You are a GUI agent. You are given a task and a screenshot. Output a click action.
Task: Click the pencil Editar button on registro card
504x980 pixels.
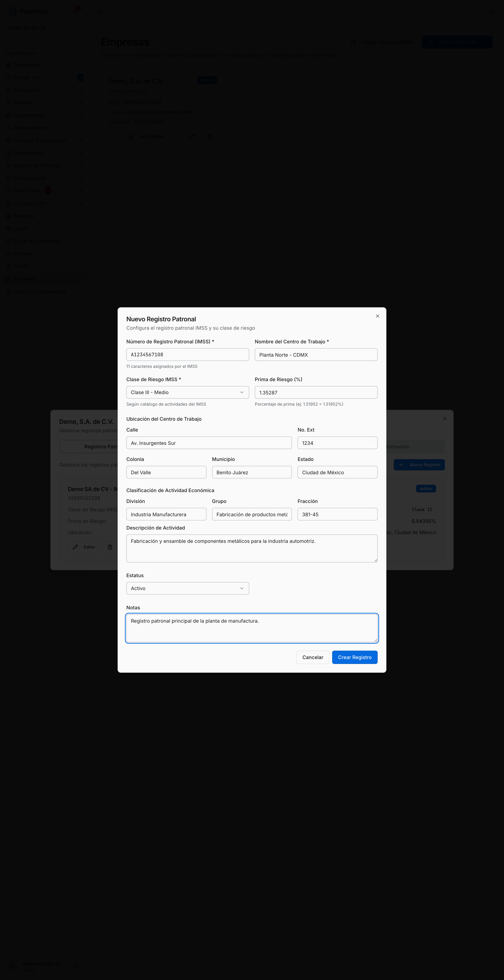pos(84,547)
